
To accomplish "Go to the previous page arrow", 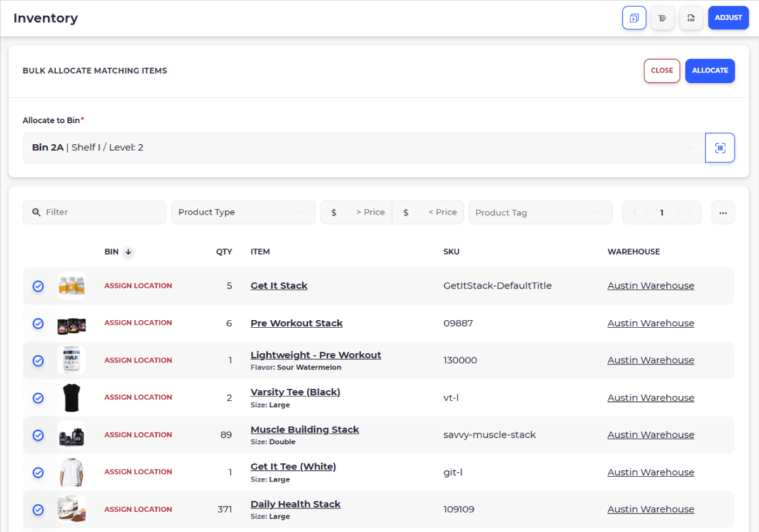I will [x=635, y=212].
